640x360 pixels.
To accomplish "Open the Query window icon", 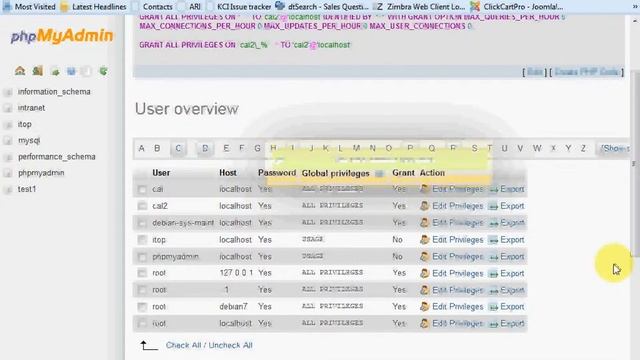I will 55,71.
